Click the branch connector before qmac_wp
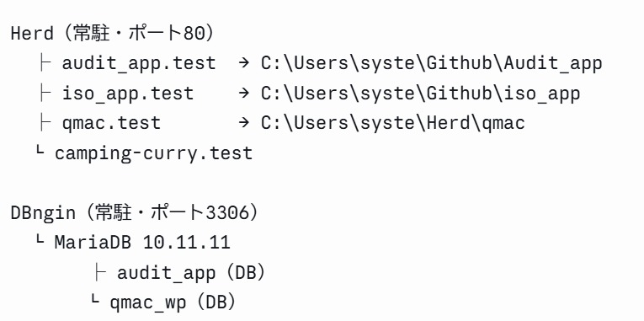This screenshot has height=321, width=644. tap(95, 300)
